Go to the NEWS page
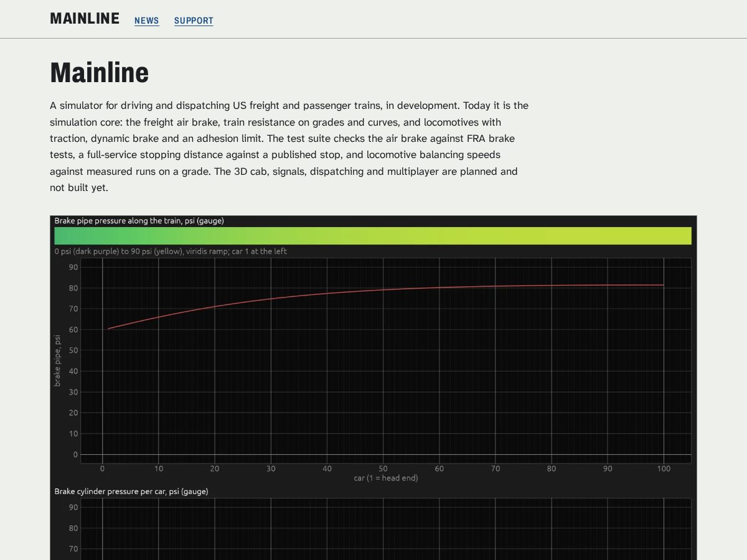The width and height of the screenshot is (747, 560). tap(147, 21)
